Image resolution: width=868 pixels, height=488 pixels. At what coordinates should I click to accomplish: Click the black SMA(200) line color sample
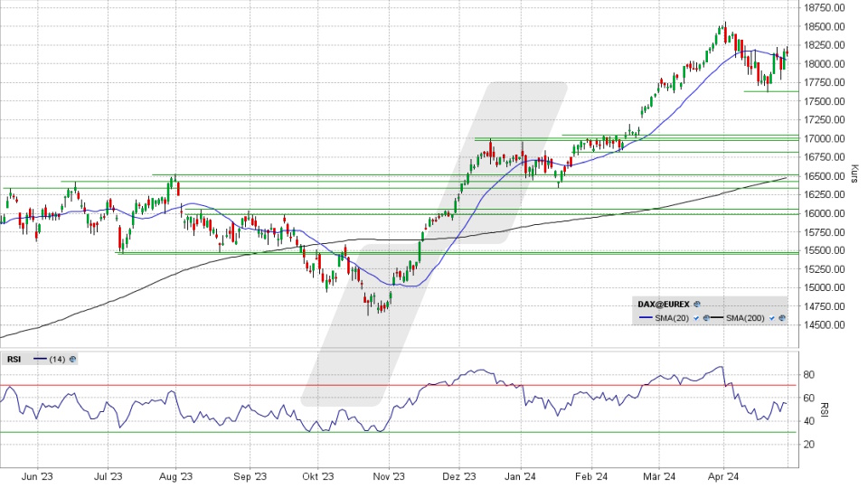(x=716, y=318)
